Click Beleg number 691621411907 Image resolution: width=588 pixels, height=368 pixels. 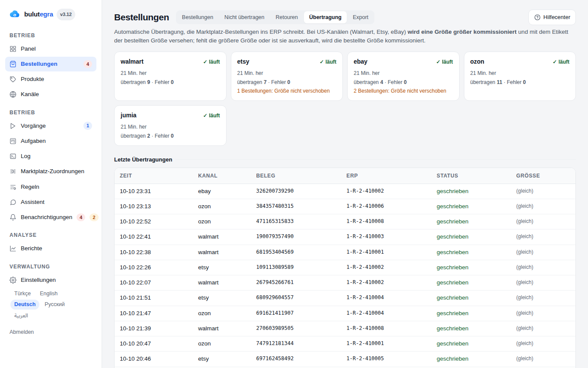pyautogui.click(x=275, y=313)
